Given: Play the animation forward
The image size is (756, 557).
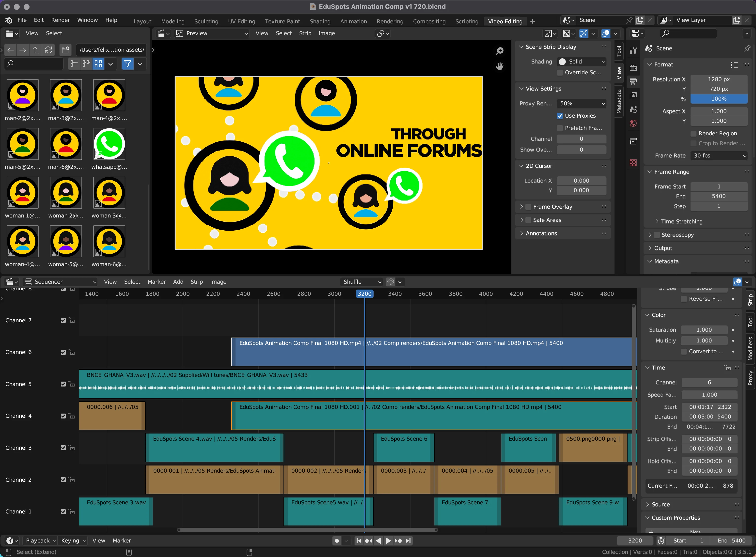Looking at the screenshot, I should coord(388,541).
